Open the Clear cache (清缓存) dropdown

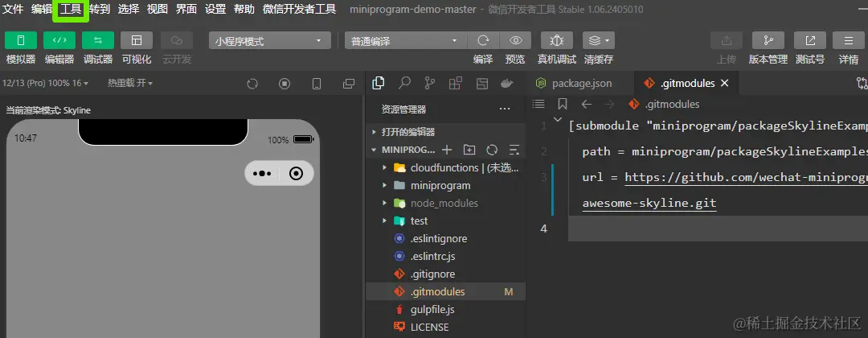599,40
